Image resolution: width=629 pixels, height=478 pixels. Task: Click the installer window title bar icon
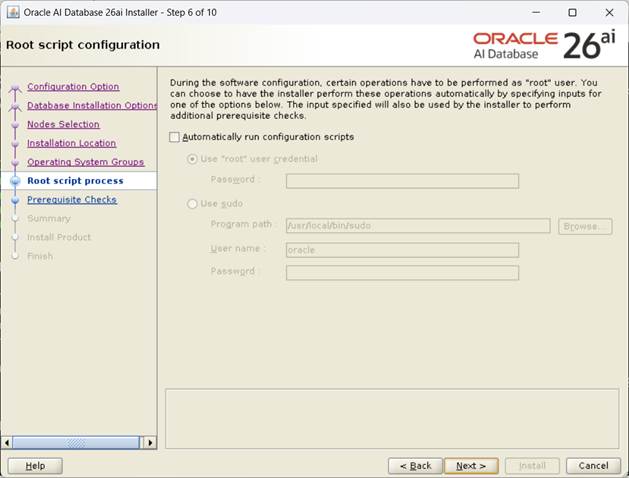click(13, 12)
